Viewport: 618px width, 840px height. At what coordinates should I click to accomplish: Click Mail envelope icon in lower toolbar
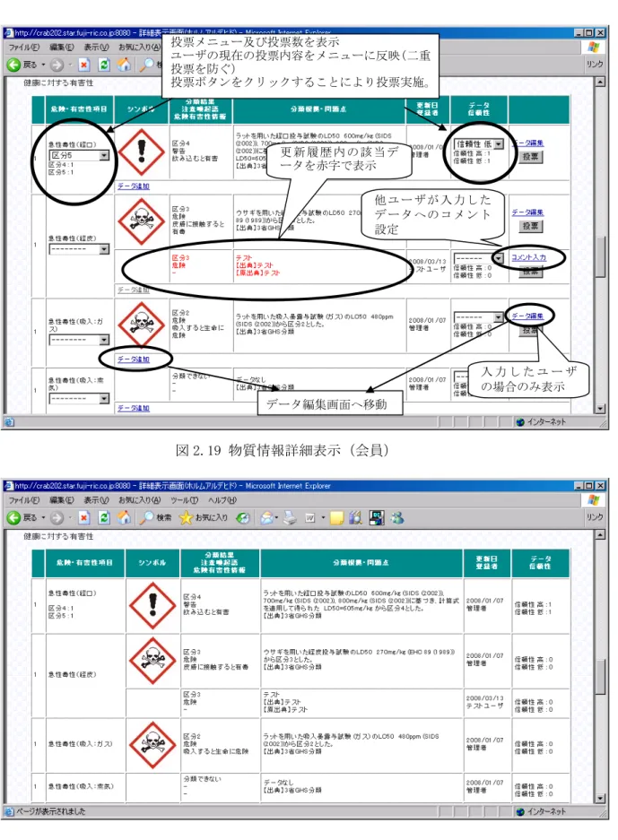click(x=267, y=517)
